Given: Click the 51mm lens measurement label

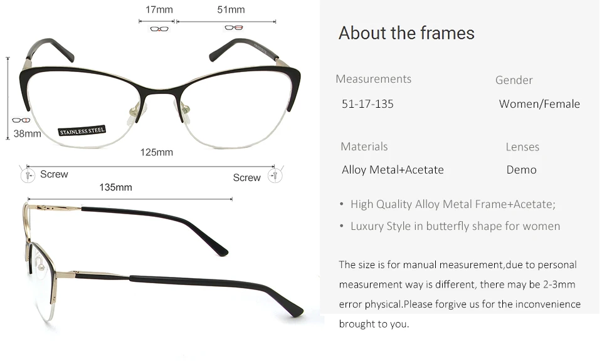Looking at the screenshot, I should (x=231, y=9).
